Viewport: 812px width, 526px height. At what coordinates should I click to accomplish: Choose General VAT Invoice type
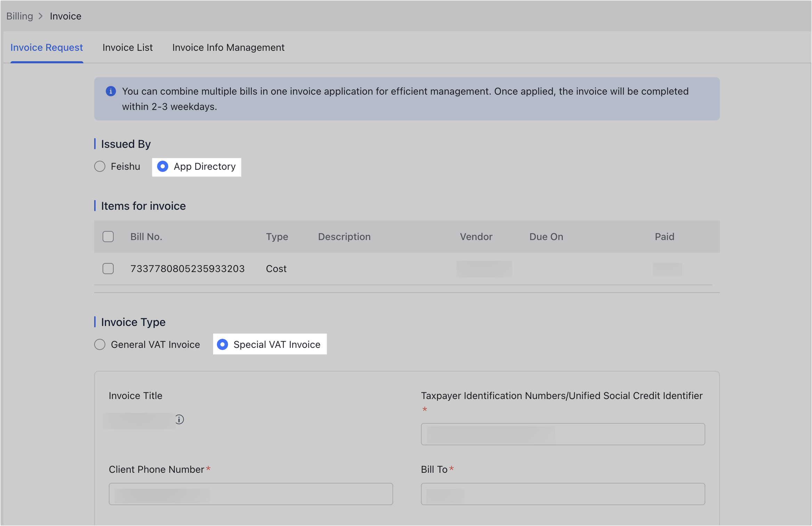pos(100,344)
